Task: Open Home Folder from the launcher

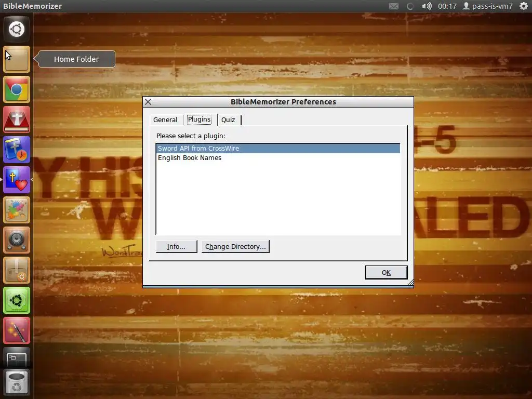Action: coord(16,59)
